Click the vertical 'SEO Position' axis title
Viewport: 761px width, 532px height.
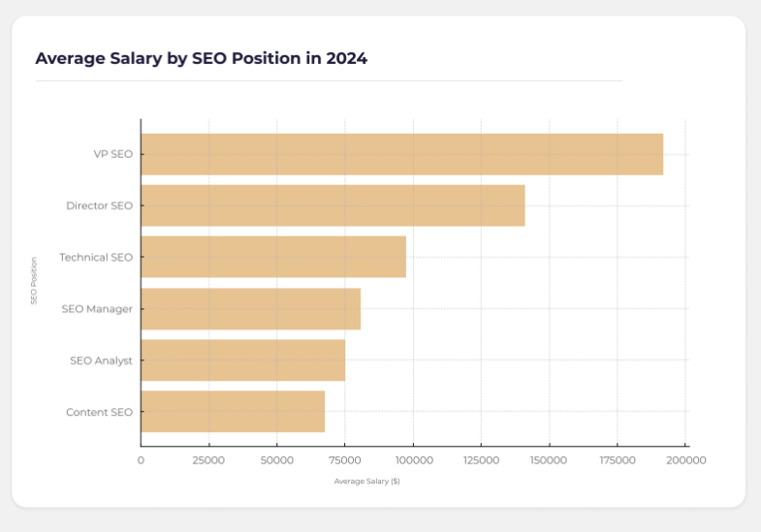(34, 281)
